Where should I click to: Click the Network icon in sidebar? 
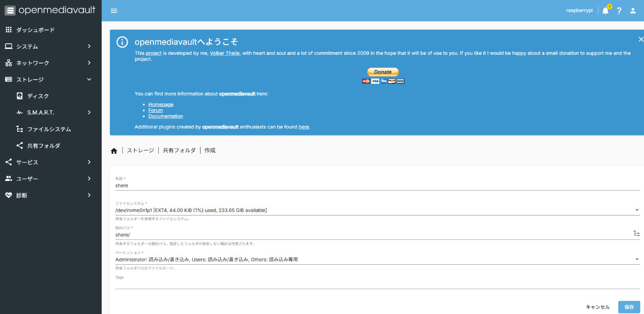(8, 63)
